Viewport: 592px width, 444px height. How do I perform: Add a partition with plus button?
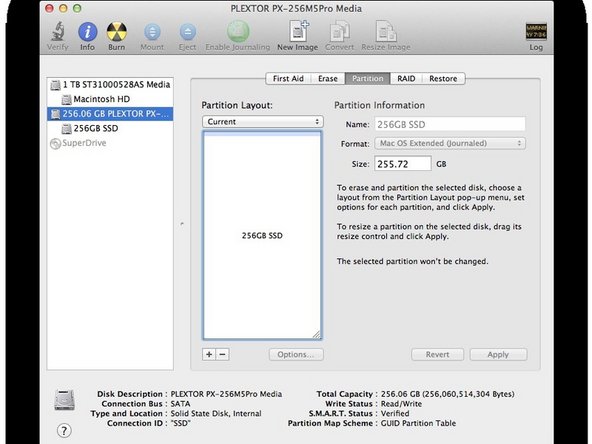[x=209, y=355]
